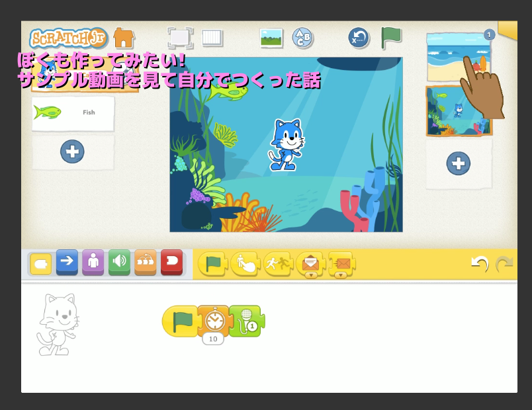Tap the green fish on the stage

(x=228, y=91)
